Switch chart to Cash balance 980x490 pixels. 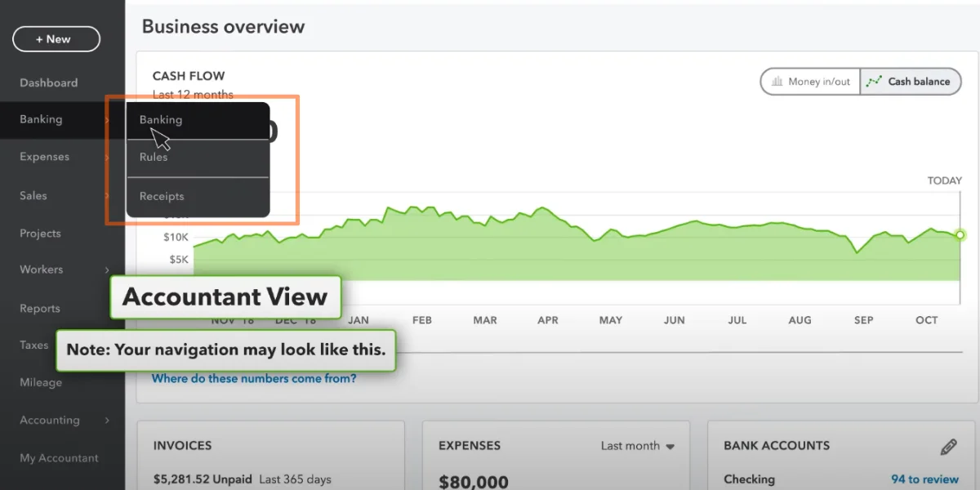click(911, 82)
